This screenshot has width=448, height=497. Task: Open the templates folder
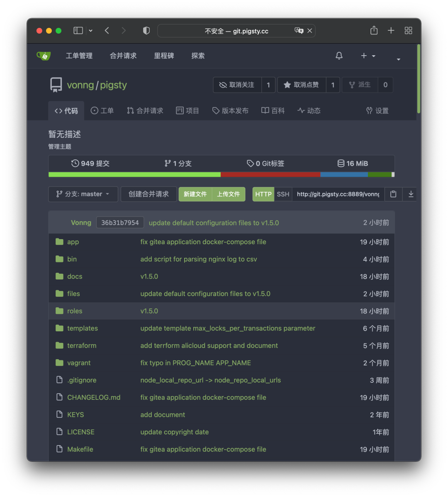tap(83, 328)
